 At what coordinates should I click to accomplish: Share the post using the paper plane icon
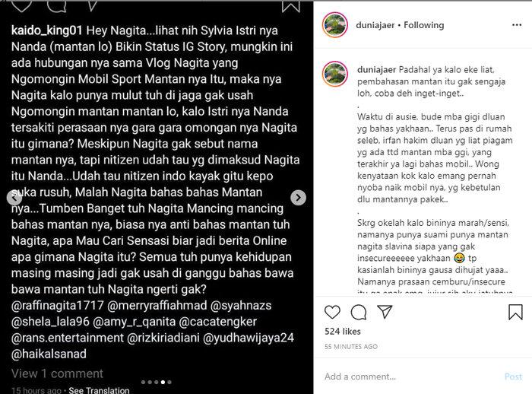point(385,312)
